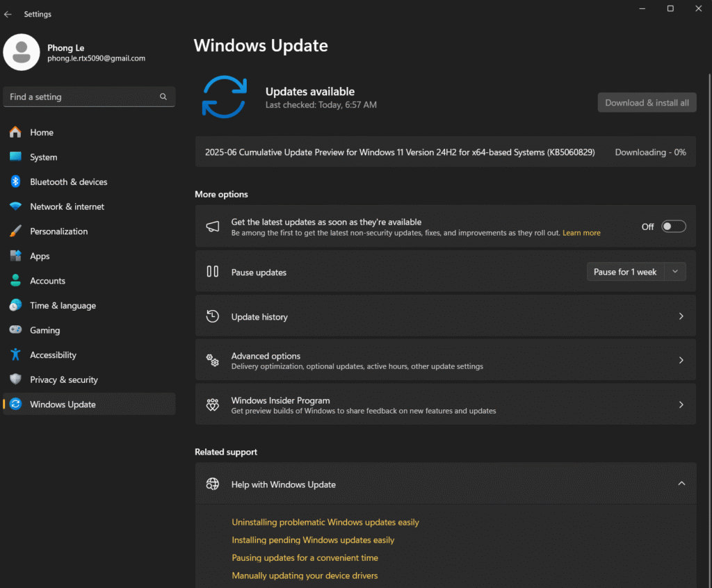Click phong.le.rtx5090@gmail.com email text

96,58
